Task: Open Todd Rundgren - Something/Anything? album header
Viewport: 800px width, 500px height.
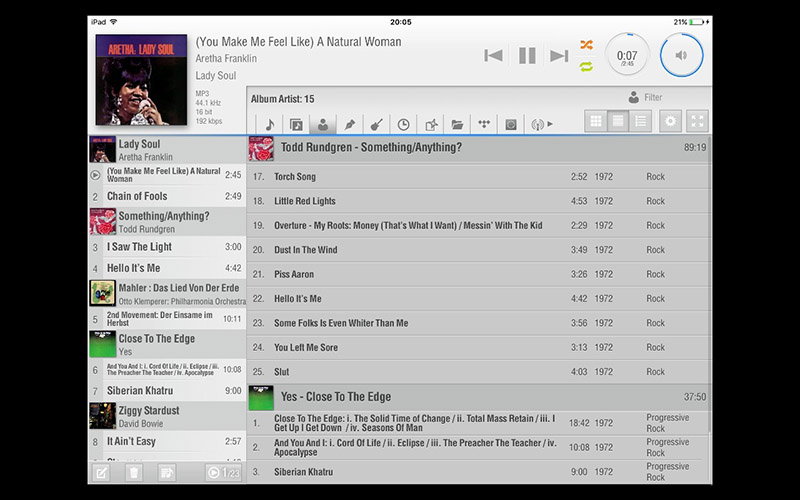Action: click(479, 148)
